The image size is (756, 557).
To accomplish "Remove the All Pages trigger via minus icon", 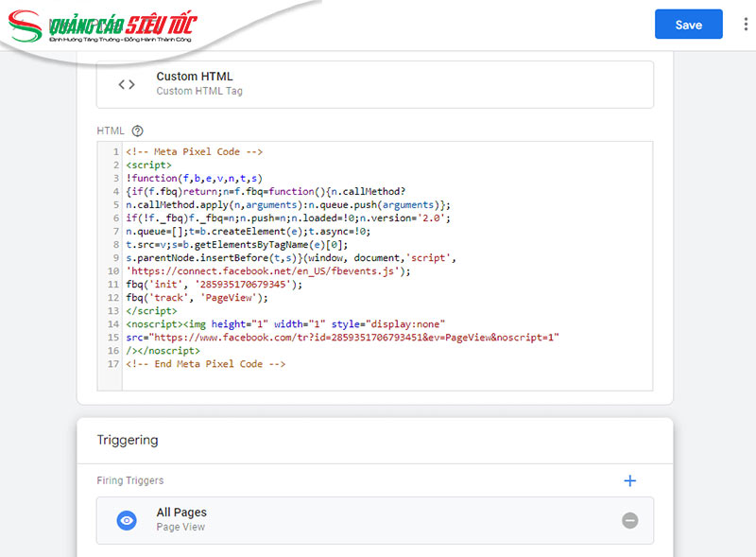I will tap(629, 520).
